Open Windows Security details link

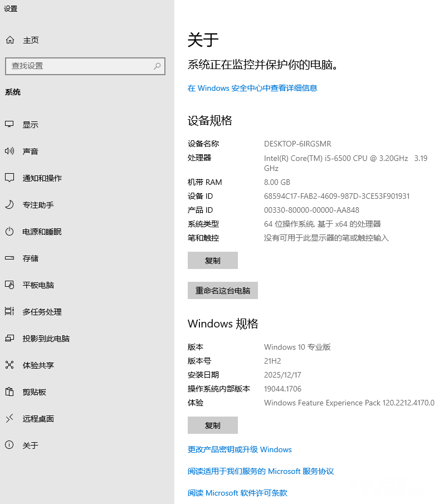click(252, 88)
